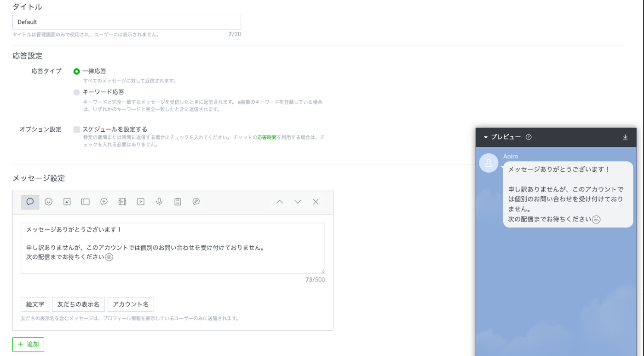This screenshot has width=644, height=356.
Task: Enable the スケジュールを設定する checkbox
Action: (x=76, y=129)
